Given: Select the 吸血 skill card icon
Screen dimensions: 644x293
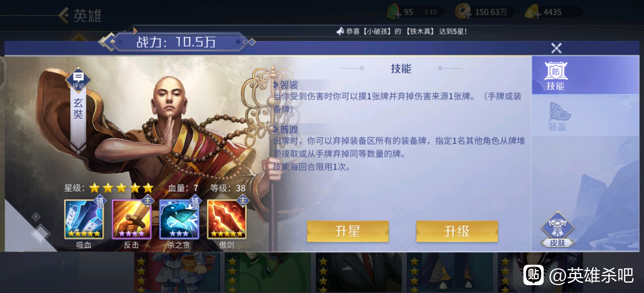Looking at the screenshot, I should [x=84, y=220].
